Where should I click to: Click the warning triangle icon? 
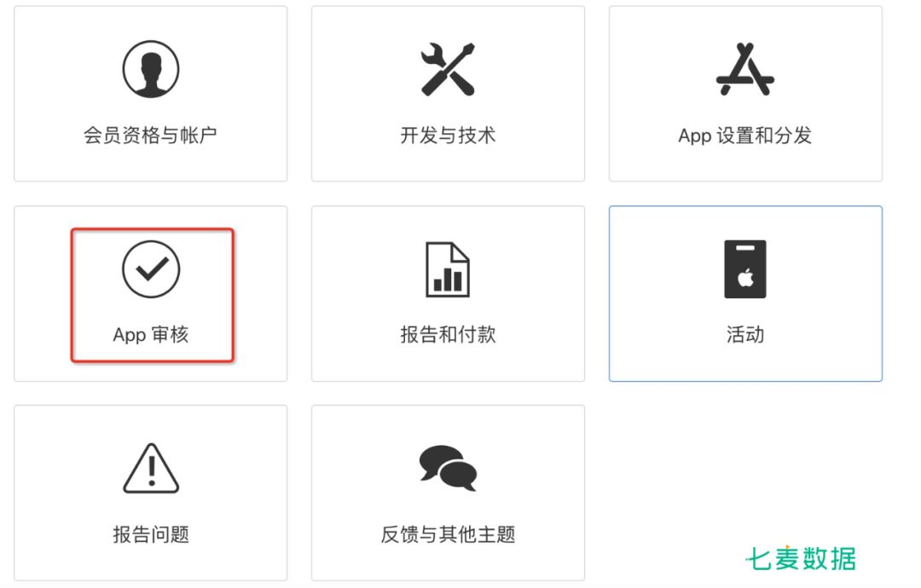pyautogui.click(x=151, y=468)
